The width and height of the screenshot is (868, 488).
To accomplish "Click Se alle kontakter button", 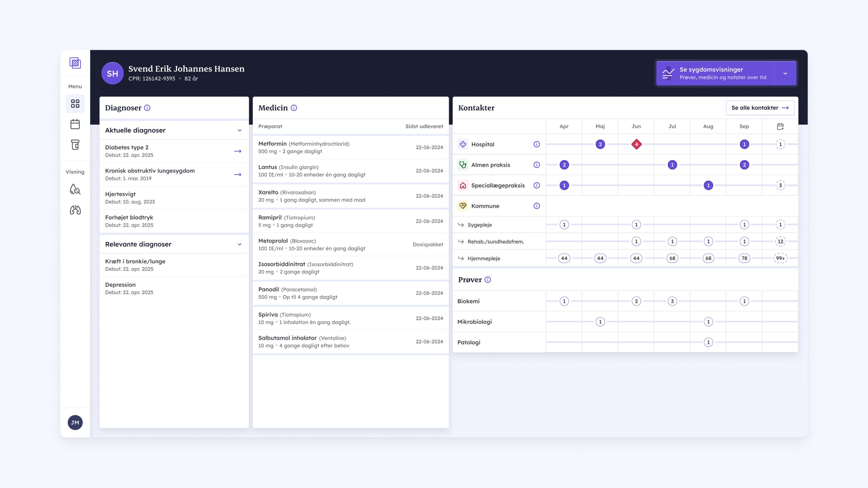I will [760, 108].
